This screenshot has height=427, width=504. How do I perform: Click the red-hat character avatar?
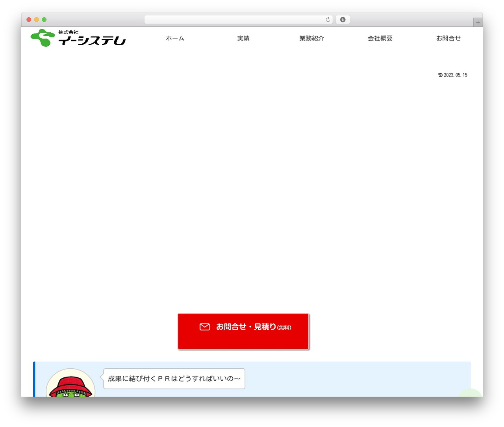[70, 383]
